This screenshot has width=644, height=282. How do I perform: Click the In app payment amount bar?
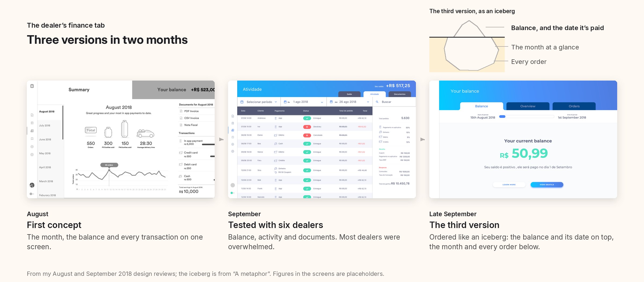pos(208,144)
